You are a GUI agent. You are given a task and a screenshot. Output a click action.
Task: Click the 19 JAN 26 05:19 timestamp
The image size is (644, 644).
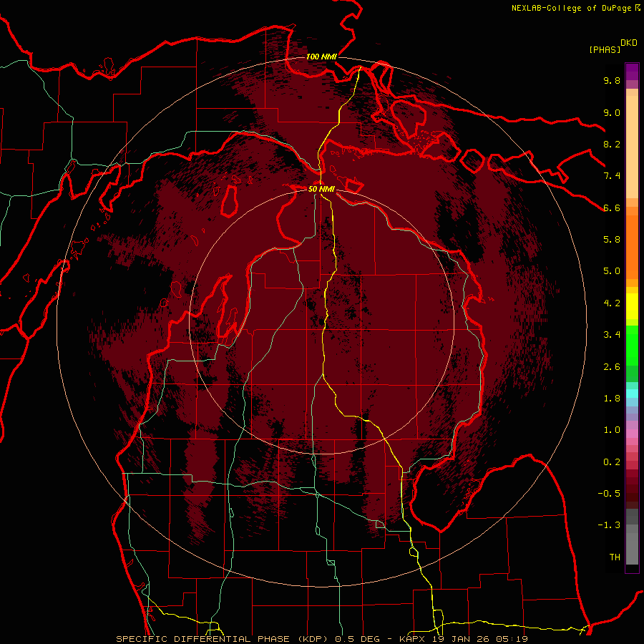click(480, 639)
